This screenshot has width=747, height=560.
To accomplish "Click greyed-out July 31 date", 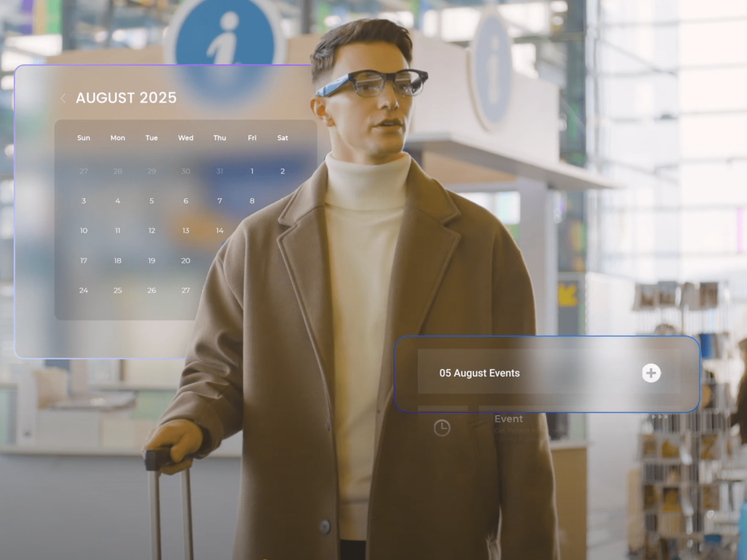I will pos(220,171).
